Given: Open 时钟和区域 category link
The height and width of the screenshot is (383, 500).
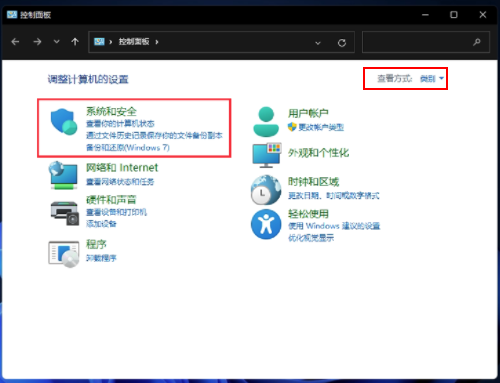Looking at the screenshot, I should coord(314,181).
